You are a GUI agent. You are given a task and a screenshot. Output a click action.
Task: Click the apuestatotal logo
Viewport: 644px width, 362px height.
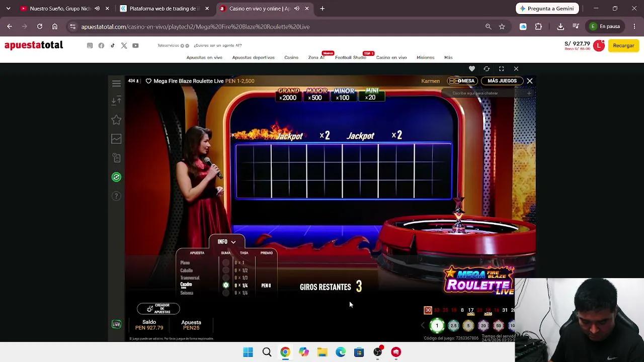(34, 45)
